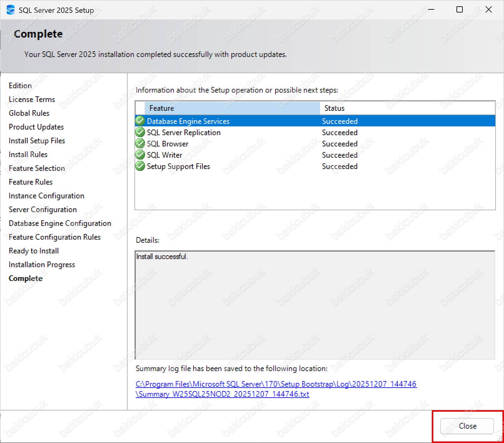Image resolution: width=504 pixels, height=443 pixels.
Task: Minimize the SQL Server Setup window
Action: tap(431, 10)
